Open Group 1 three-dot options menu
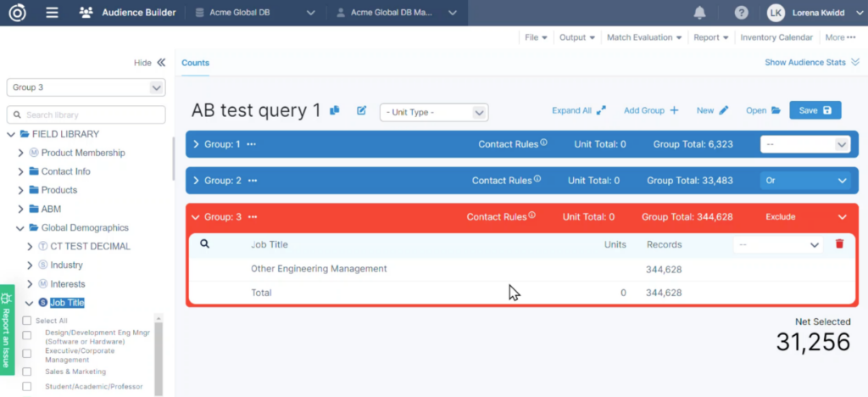This screenshot has height=397, width=868. click(252, 144)
